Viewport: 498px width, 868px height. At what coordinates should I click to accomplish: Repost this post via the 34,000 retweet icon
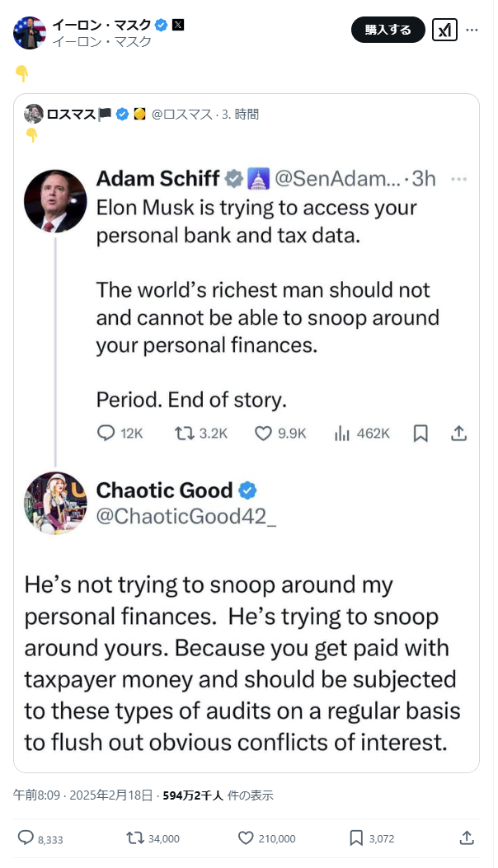[134, 838]
